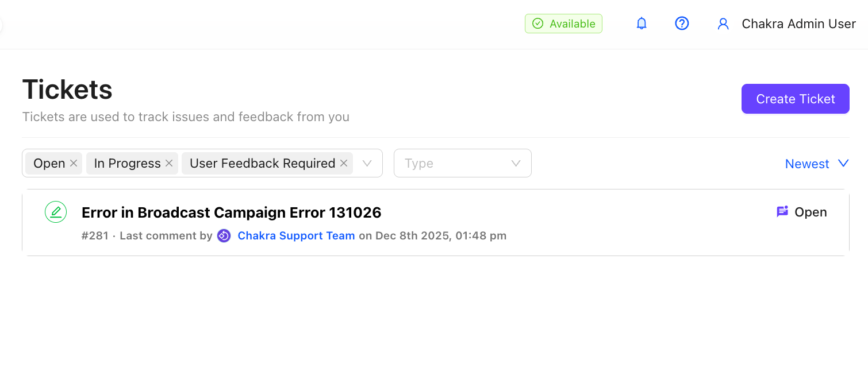Screen dimensions: 868x387
Task: Open the Newest sort dropdown
Action: 817,164
